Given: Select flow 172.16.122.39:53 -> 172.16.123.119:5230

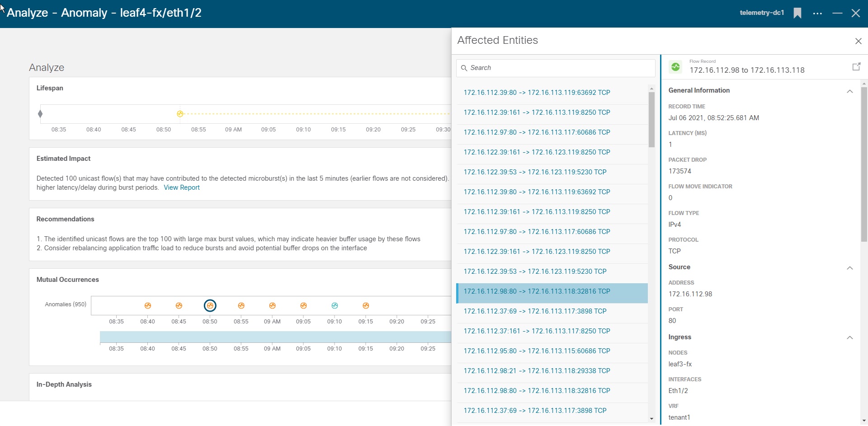Looking at the screenshot, I should click(x=535, y=172).
